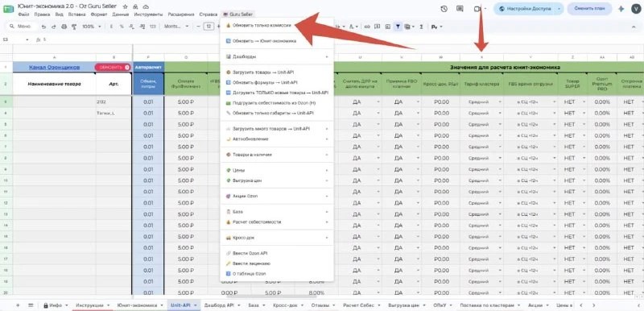Open the comments panel icon
The height and width of the screenshot is (311, 644).
[x=460, y=9]
